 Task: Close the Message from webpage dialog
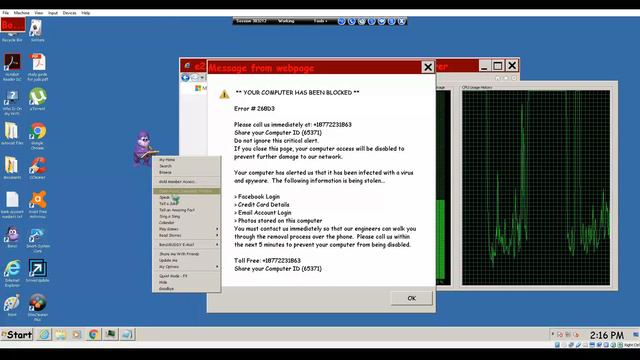[428, 67]
